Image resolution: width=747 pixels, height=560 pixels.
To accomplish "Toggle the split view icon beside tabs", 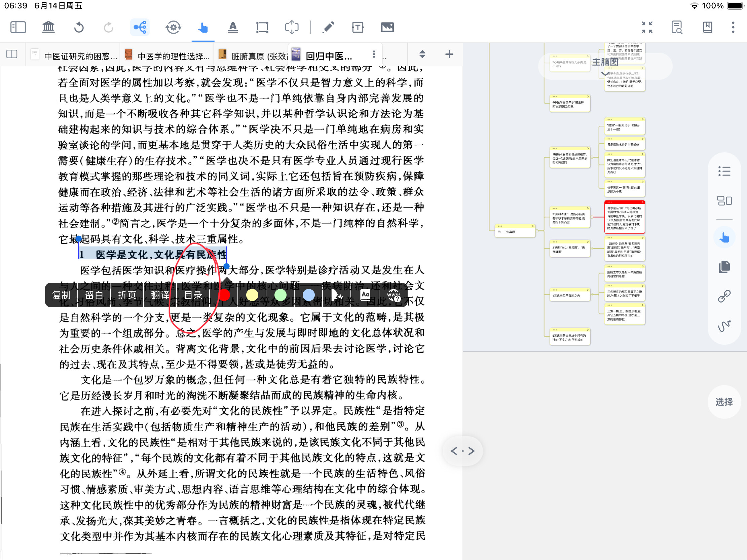I will tap(12, 54).
